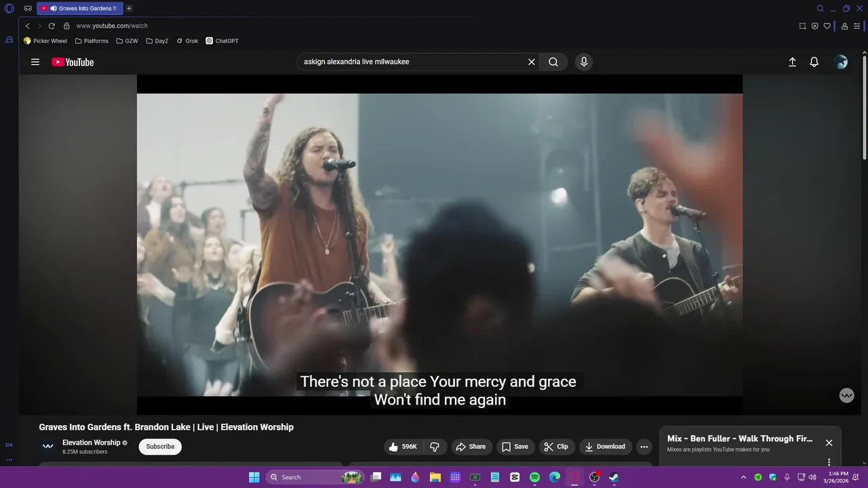Dislike the video

(x=435, y=447)
